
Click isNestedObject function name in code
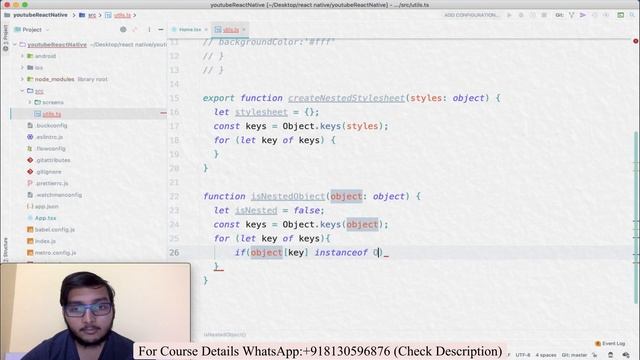pyautogui.click(x=288, y=196)
